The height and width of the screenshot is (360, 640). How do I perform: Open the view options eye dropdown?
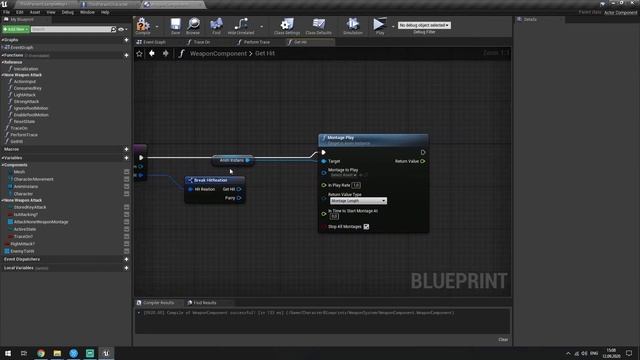pyautogui.click(x=122, y=29)
